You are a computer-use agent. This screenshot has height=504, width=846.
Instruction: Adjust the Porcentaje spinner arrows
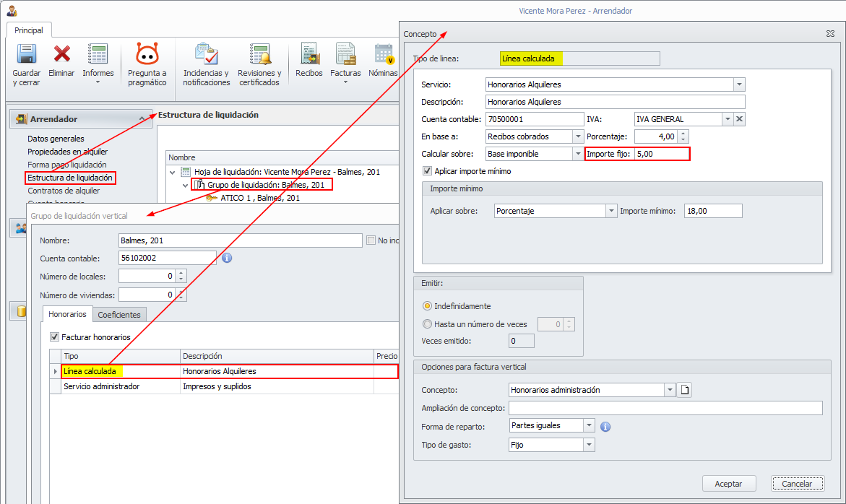(683, 136)
